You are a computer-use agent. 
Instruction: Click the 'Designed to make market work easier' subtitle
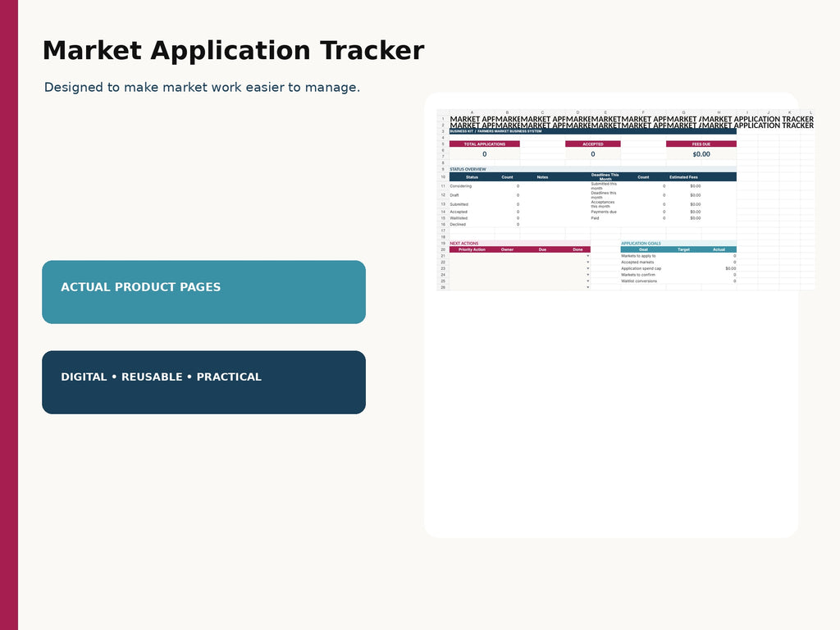click(x=202, y=87)
